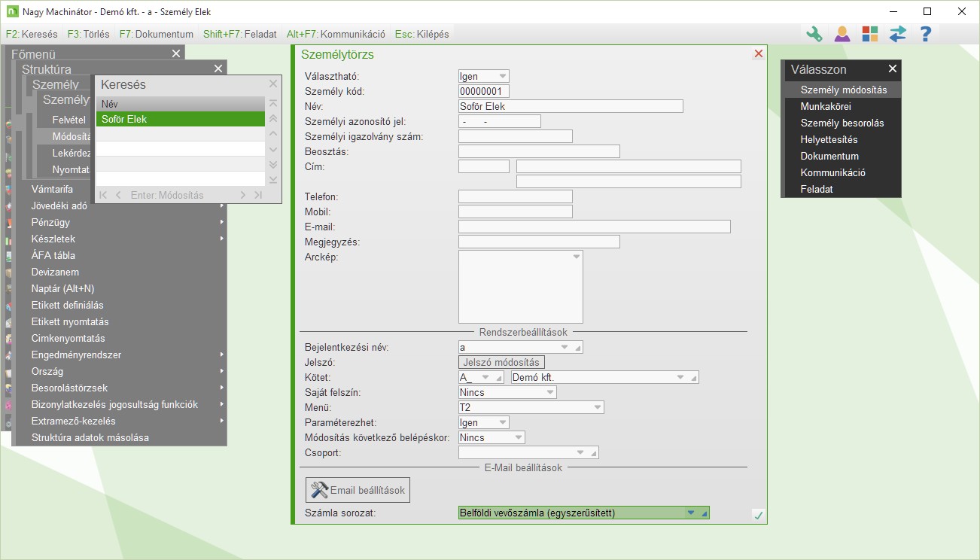
Task: Click into the E-mail input field
Action: [x=594, y=227]
